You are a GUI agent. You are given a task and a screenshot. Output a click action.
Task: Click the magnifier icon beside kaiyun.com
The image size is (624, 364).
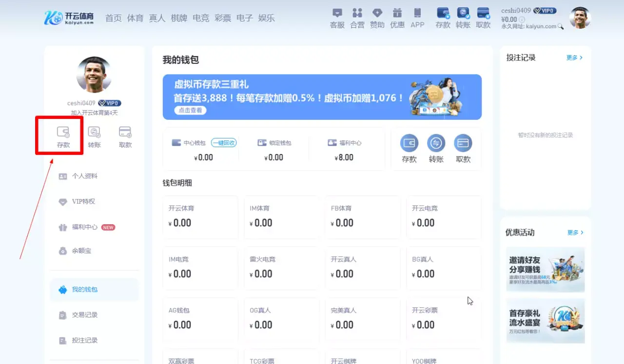click(x=561, y=27)
